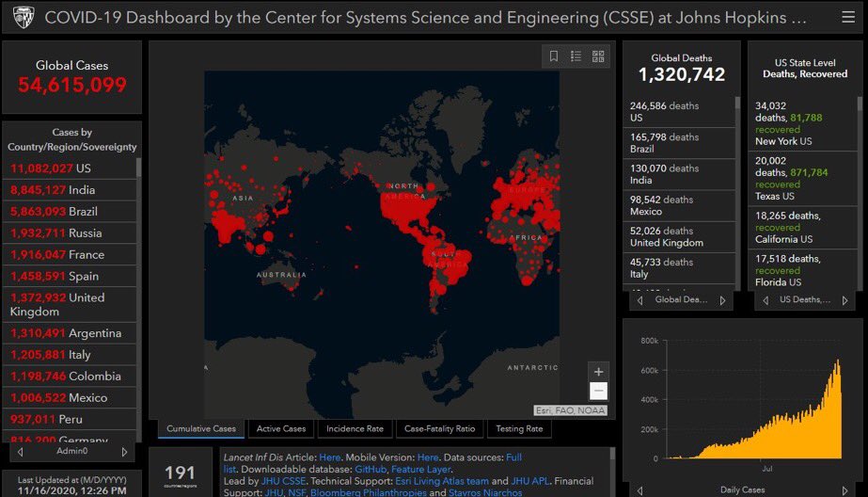Click US entry showing 246,586 deaths
The width and height of the screenshot is (868, 497).
[x=679, y=111]
